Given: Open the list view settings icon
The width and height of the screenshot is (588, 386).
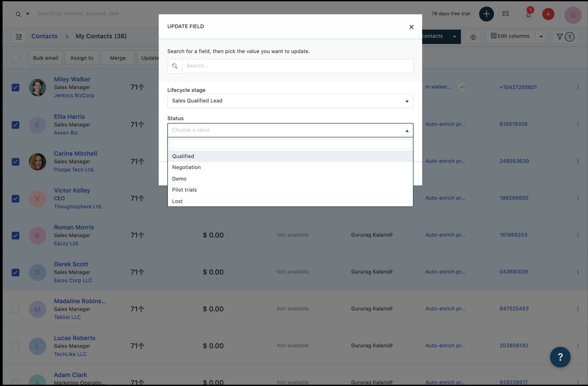Looking at the screenshot, I should (x=473, y=37).
